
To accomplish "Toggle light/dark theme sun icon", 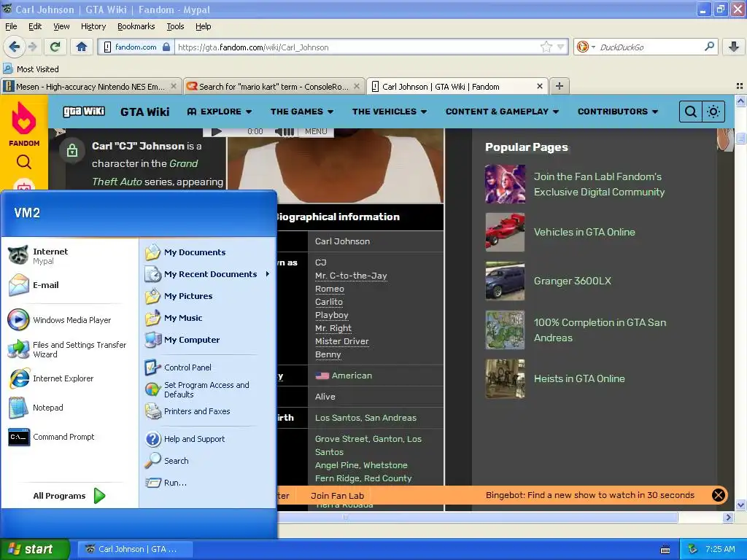I will (x=713, y=112).
